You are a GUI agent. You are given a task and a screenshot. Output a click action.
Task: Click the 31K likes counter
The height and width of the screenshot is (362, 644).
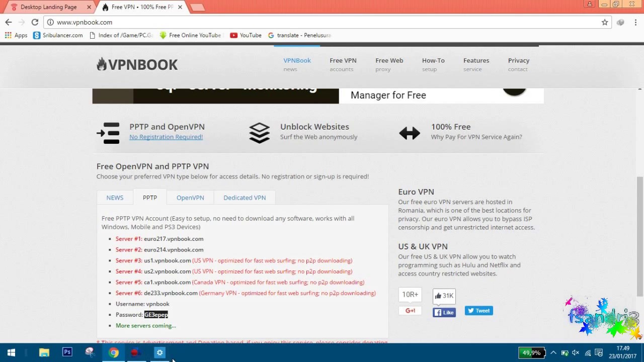pyautogui.click(x=444, y=296)
